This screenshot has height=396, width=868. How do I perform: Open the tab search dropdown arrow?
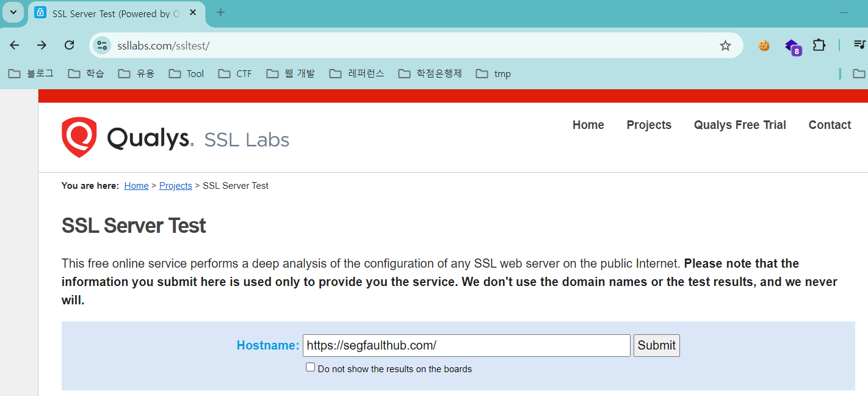tap(13, 12)
